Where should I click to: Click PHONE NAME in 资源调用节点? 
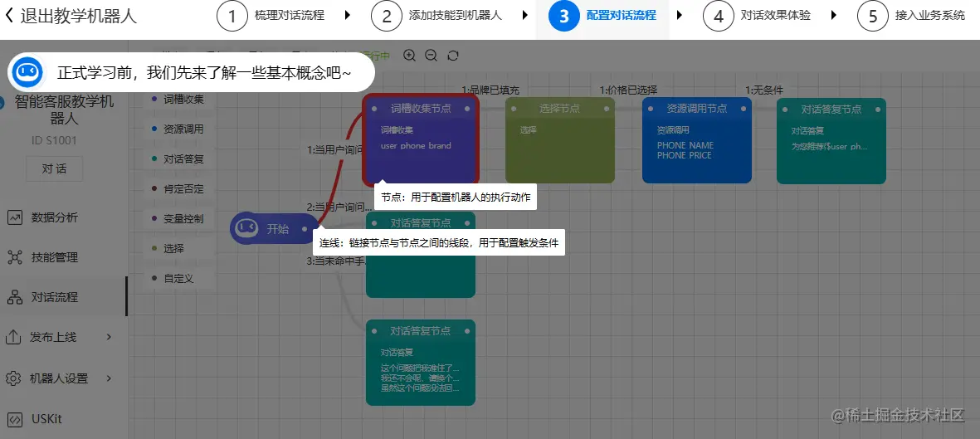coord(685,145)
